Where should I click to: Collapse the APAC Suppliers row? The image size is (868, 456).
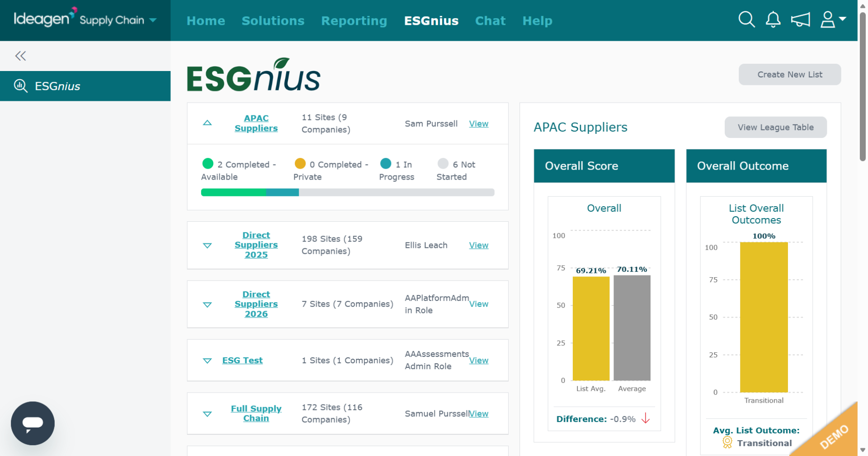(207, 123)
